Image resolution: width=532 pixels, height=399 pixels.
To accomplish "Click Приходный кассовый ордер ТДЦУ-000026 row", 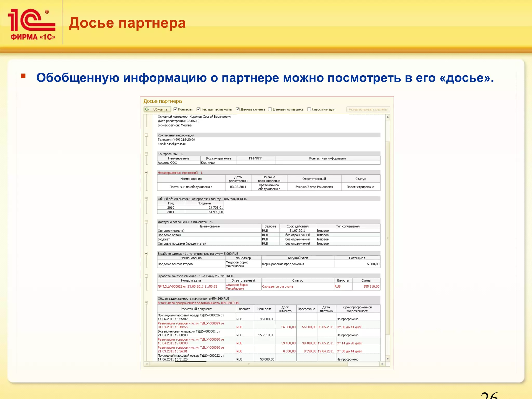I will point(269,317).
